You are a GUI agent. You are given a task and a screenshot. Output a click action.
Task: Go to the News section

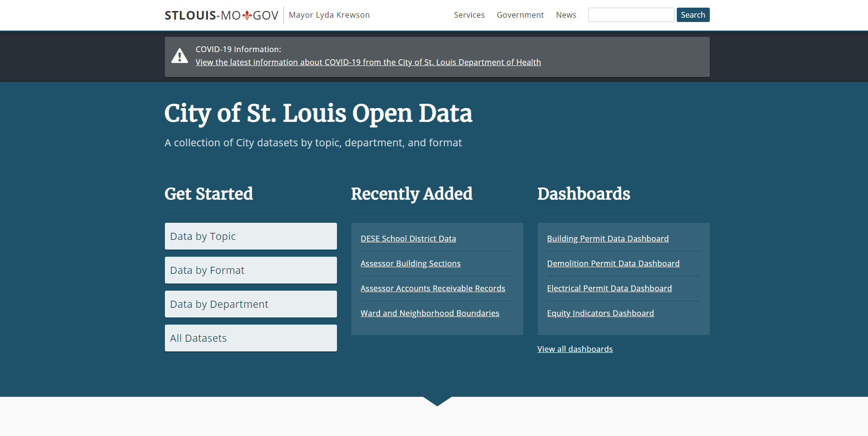click(x=566, y=15)
